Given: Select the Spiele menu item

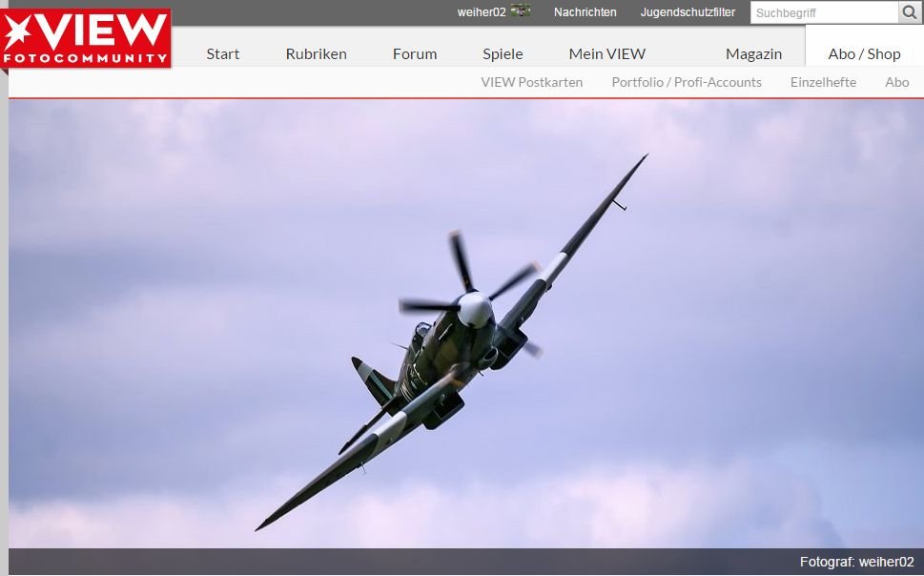Looking at the screenshot, I should pos(503,53).
